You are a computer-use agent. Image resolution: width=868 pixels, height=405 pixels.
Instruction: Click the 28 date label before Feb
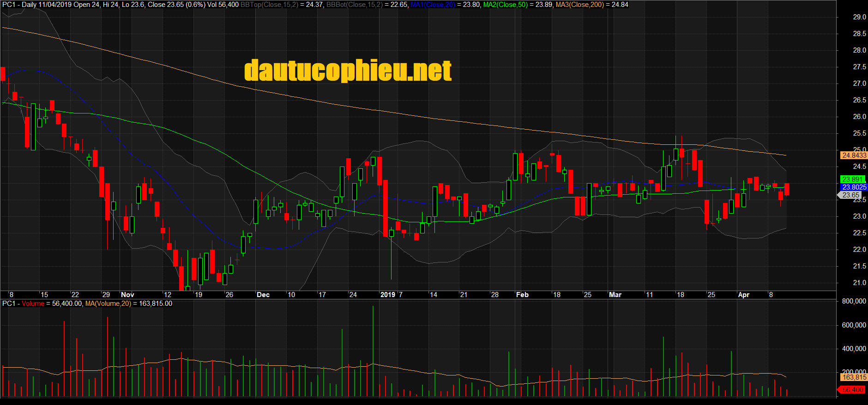tap(495, 295)
